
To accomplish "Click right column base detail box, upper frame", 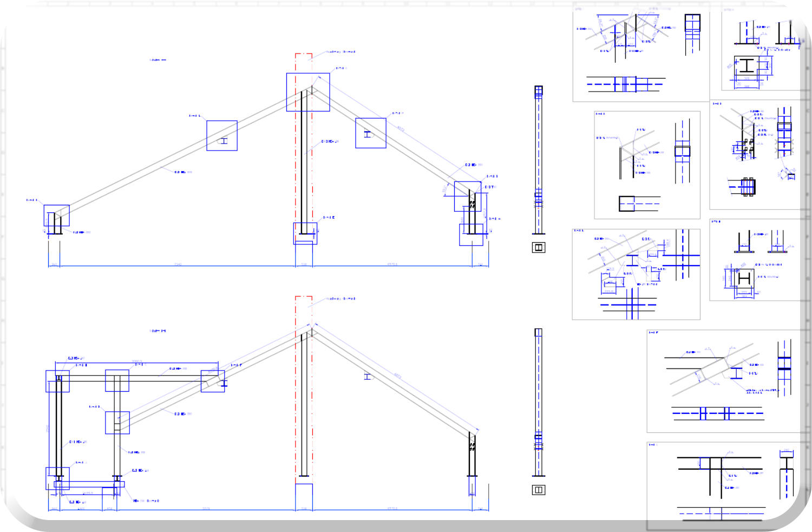I will [x=471, y=235].
